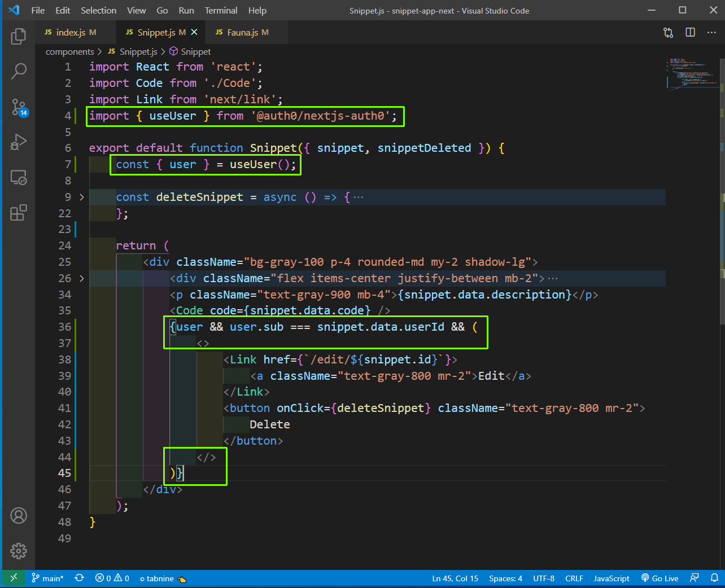Click the word 'Delete' on line 42
This screenshot has width=725, height=588.
(x=270, y=424)
